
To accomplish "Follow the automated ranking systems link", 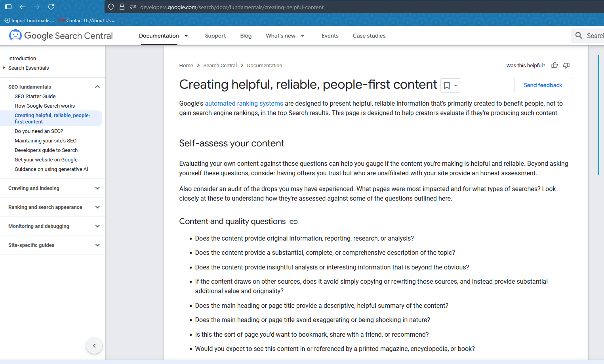I will (x=244, y=103).
